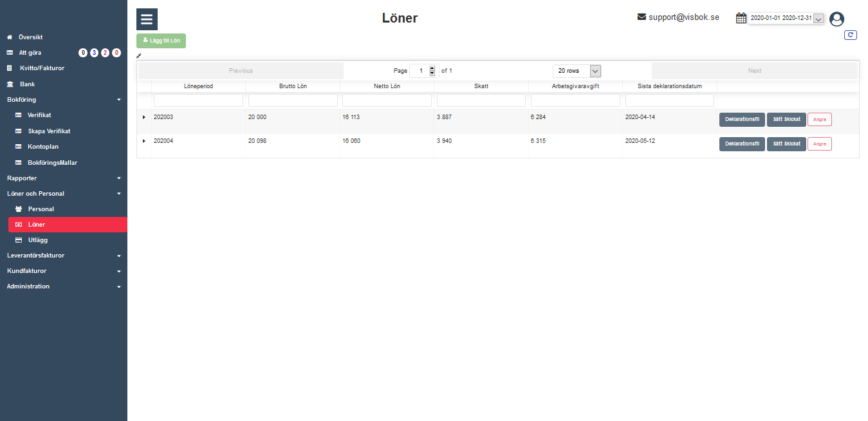The width and height of the screenshot is (868, 421).
Task: Collapse the Bokföring sidebar section
Action: pyautogui.click(x=118, y=100)
